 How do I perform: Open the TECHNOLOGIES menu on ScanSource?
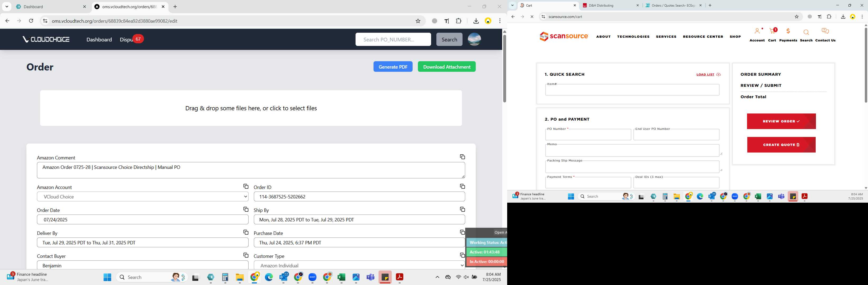click(633, 37)
